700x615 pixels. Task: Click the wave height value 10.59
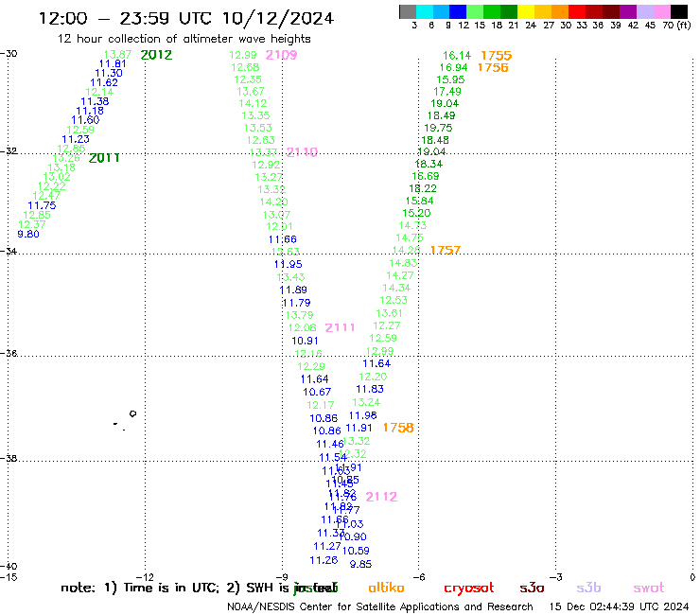356,551
